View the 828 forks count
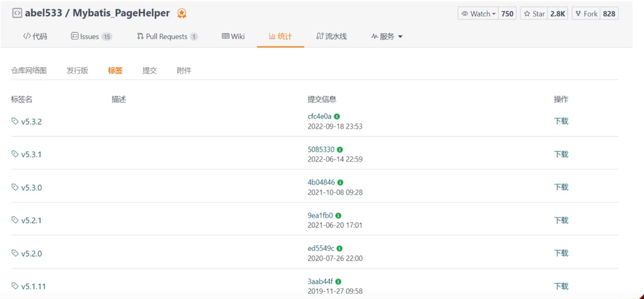 pos(609,14)
